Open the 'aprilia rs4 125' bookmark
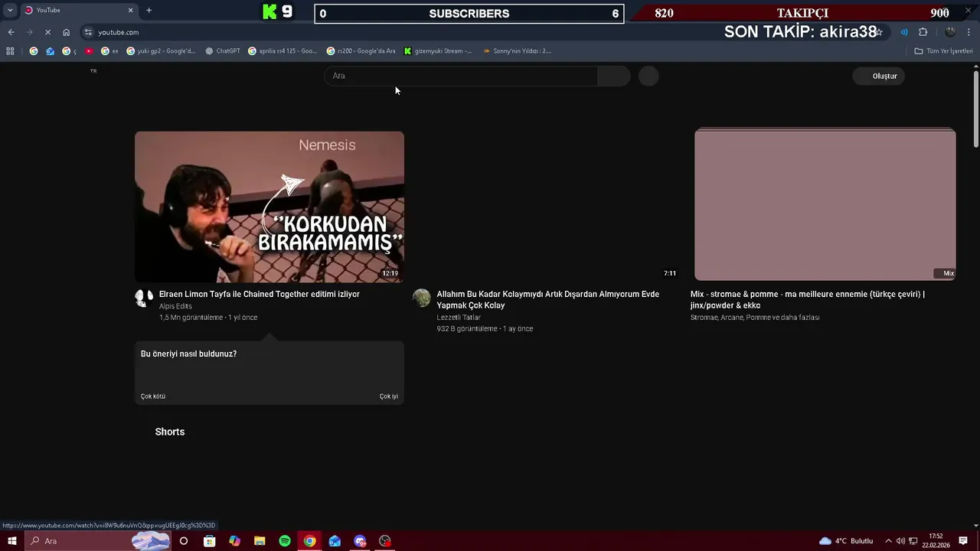980x551 pixels. pos(283,51)
